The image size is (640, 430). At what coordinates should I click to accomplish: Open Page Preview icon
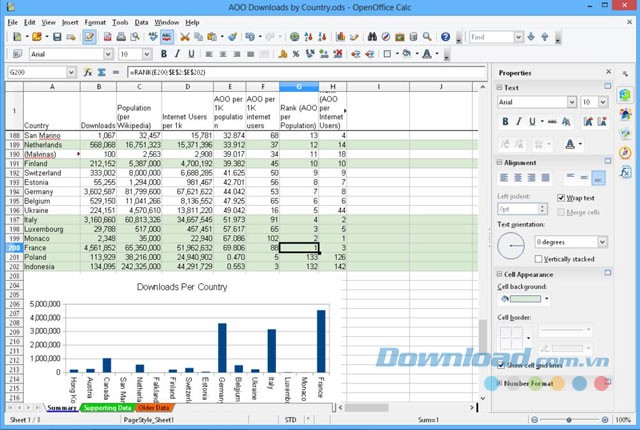[x=135, y=37]
